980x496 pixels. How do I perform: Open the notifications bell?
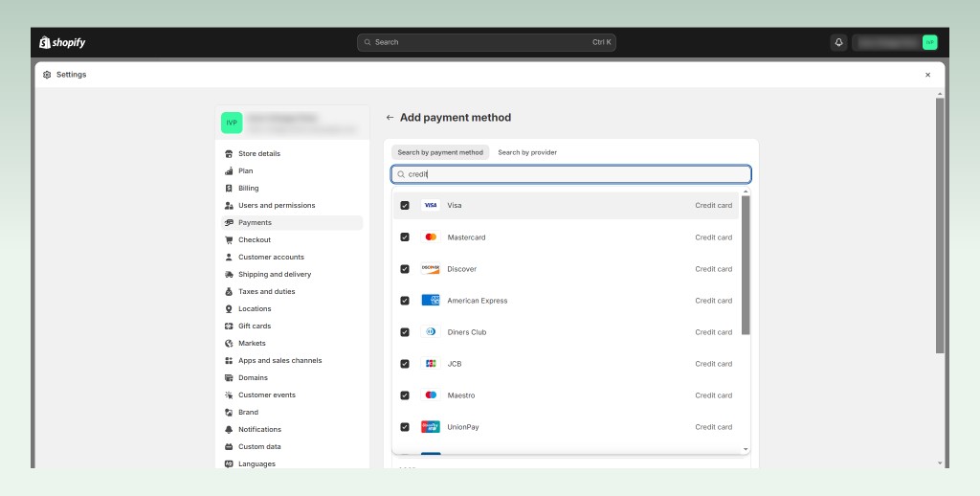(838, 42)
